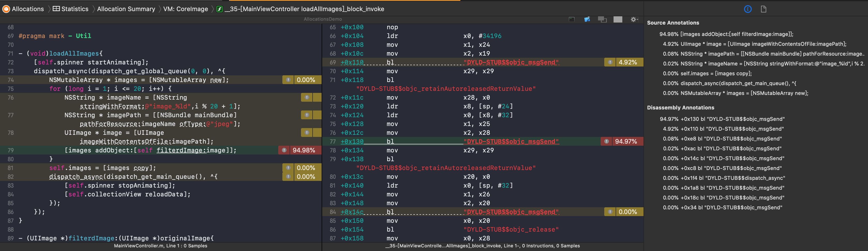This screenshot has height=251, width=868.
Task: Select 4.92% +0x110 disassembly annotation entry
Action: [723, 129]
